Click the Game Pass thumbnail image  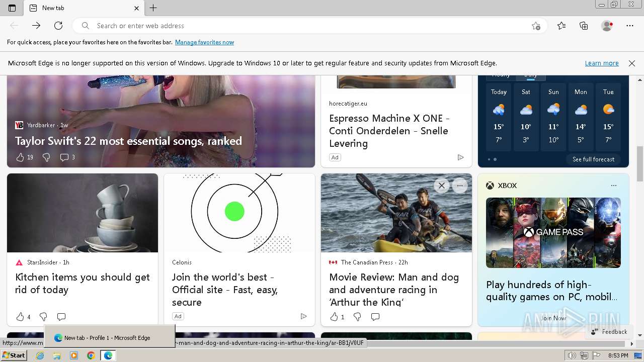click(553, 232)
